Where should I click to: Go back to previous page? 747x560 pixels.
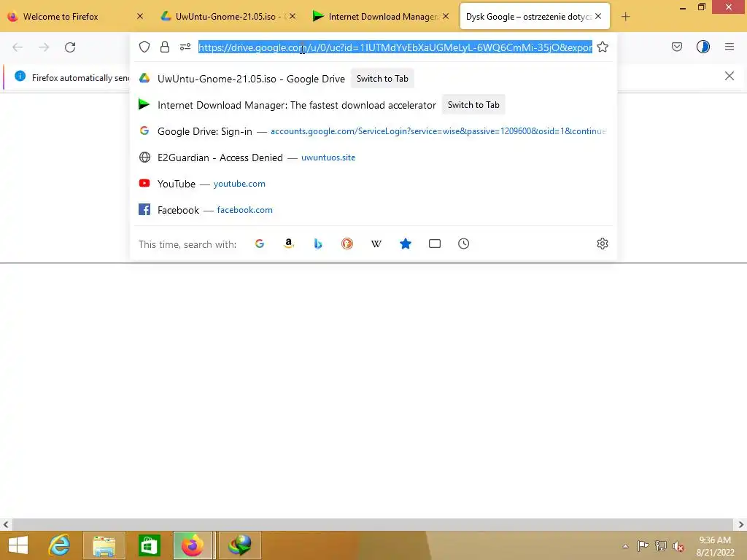[x=18, y=47]
